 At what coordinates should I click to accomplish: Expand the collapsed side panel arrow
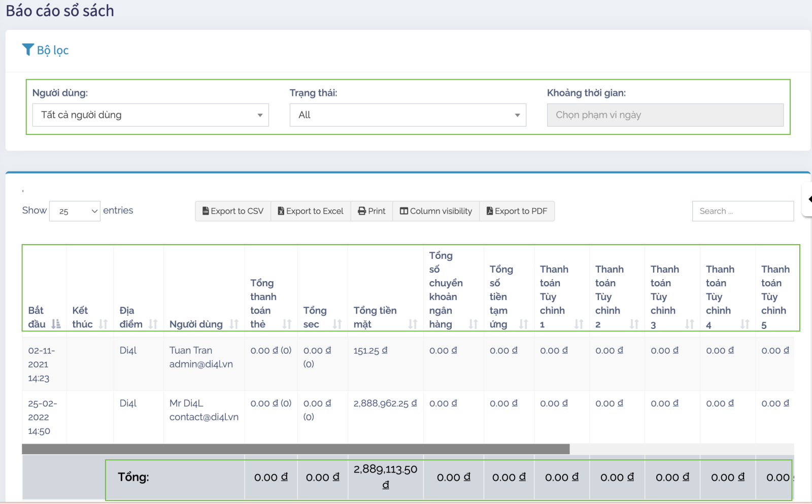pyautogui.click(x=809, y=199)
